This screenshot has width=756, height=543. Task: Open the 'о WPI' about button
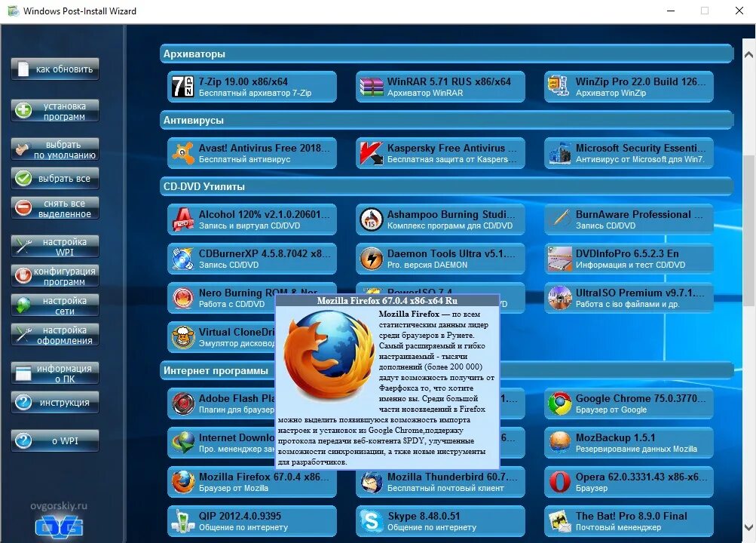point(55,440)
